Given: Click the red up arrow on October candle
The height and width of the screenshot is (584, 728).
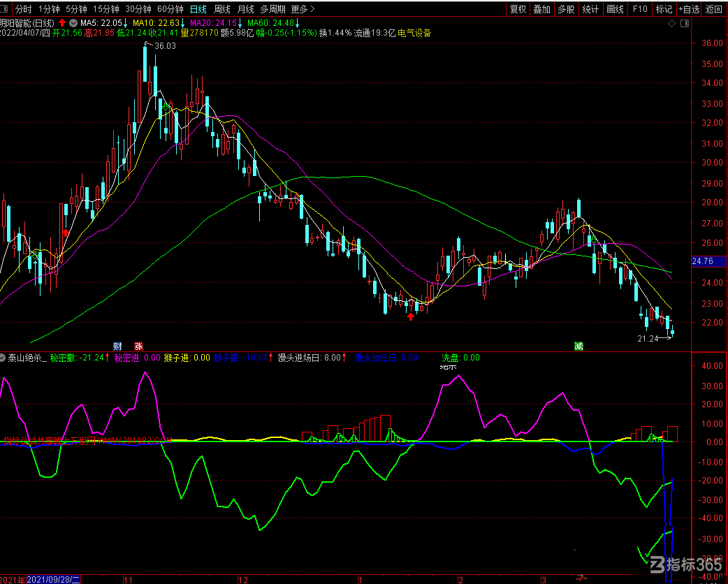Looking at the screenshot, I should 66,232.
